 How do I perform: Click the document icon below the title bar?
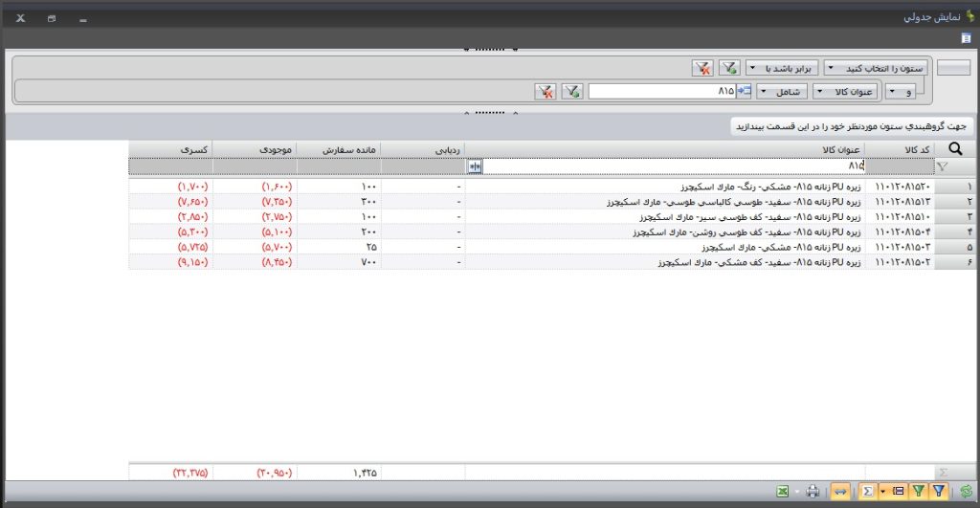click(x=967, y=38)
